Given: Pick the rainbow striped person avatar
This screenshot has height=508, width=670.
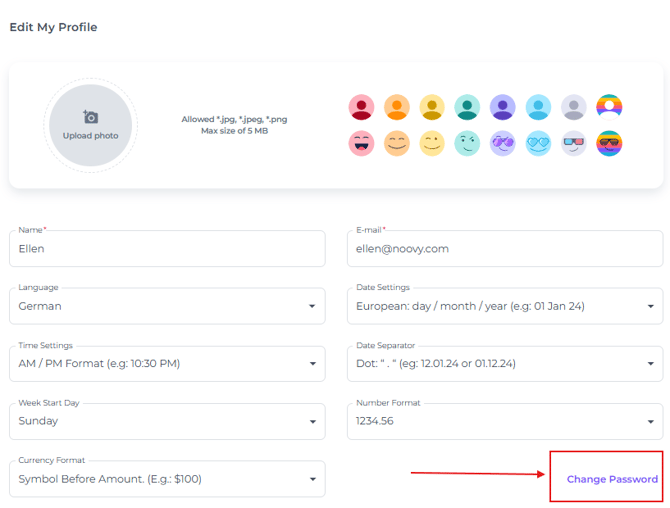Looking at the screenshot, I should 609,107.
